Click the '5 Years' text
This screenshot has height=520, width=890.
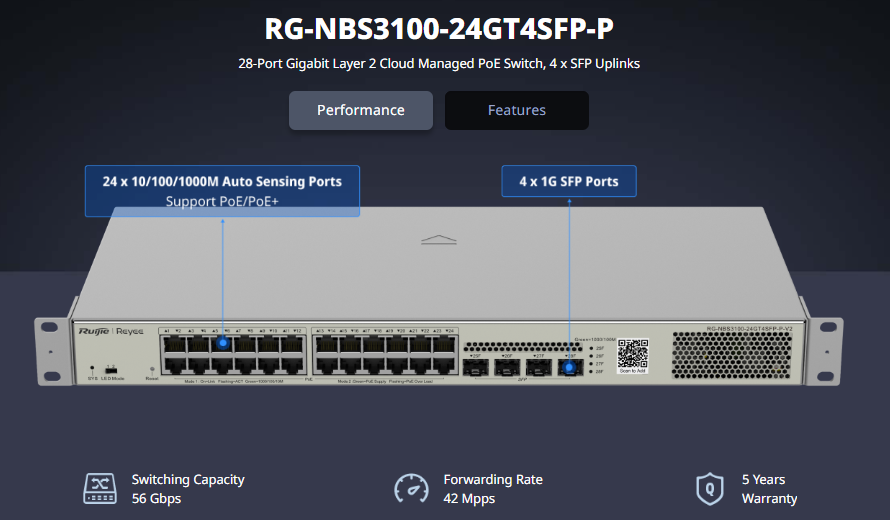click(763, 480)
